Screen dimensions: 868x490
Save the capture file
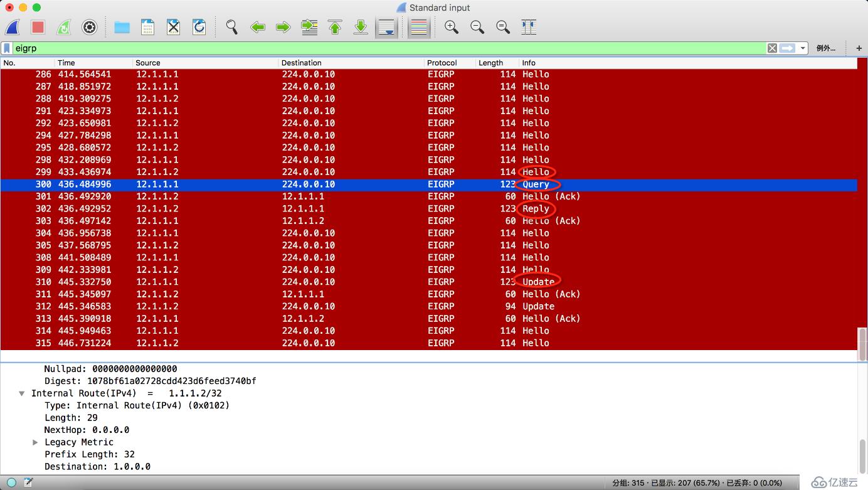click(x=147, y=27)
